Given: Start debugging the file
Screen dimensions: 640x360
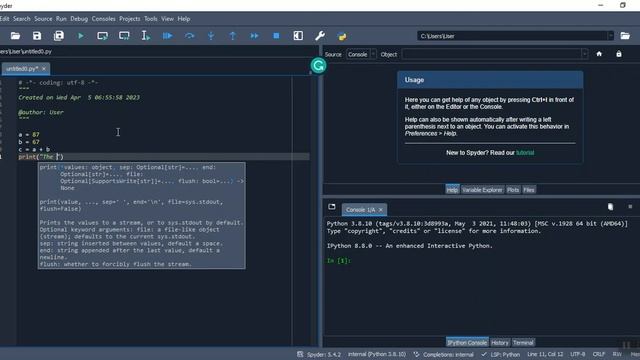Looking at the screenshot, I should [167, 36].
